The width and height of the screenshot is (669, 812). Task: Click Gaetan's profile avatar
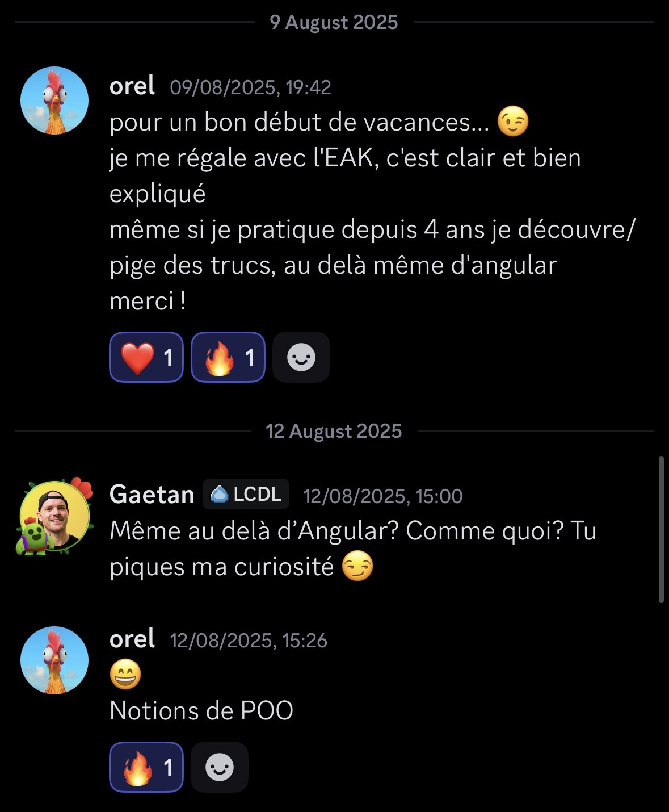(x=54, y=514)
